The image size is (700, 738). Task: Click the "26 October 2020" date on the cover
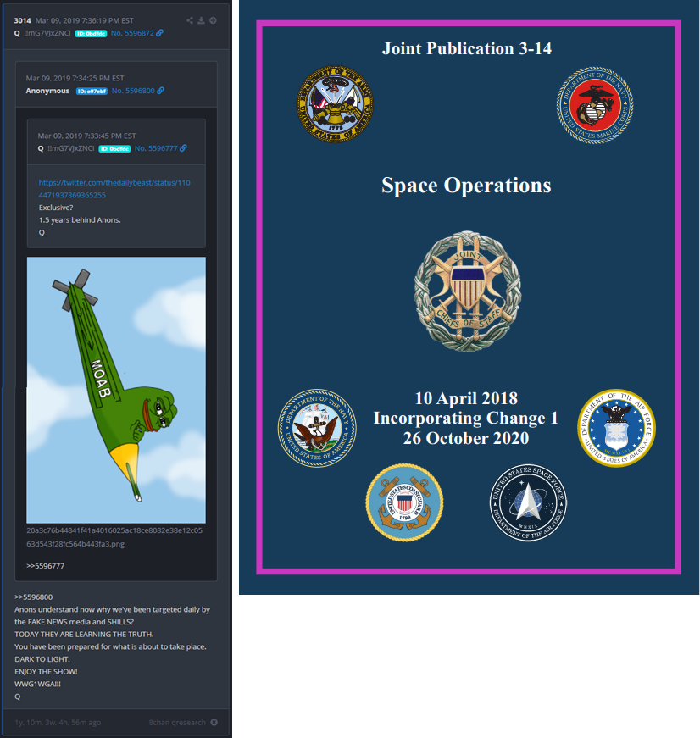[x=466, y=438]
